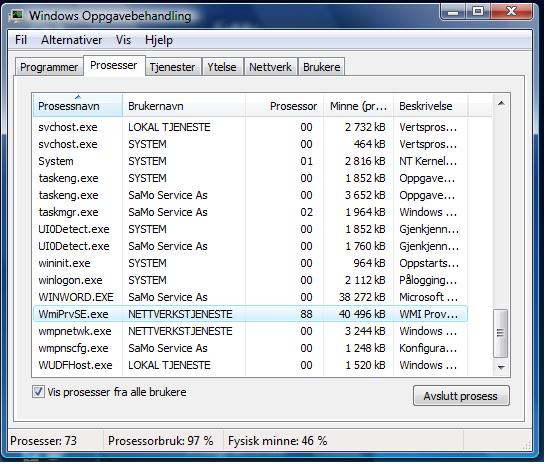Select the WmiPrvSE.exe process row
Viewport: 545px width, 464px height.
pyautogui.click(x=250, y=314)
